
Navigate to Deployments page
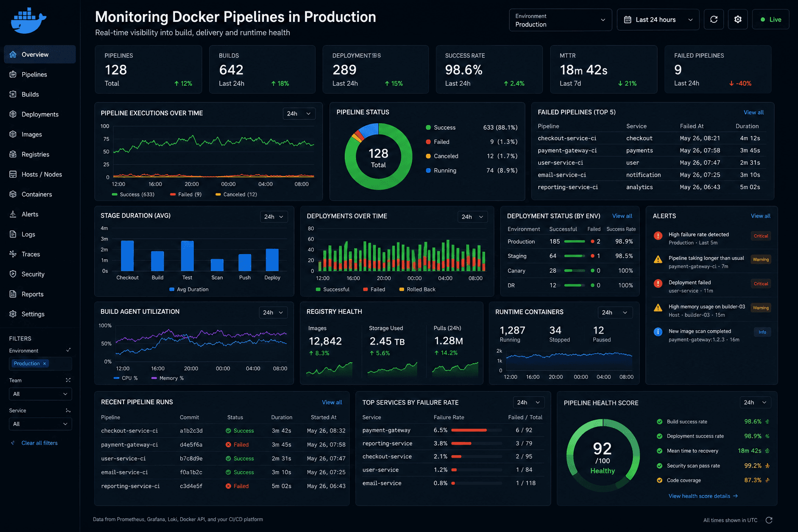click(39, 114)
